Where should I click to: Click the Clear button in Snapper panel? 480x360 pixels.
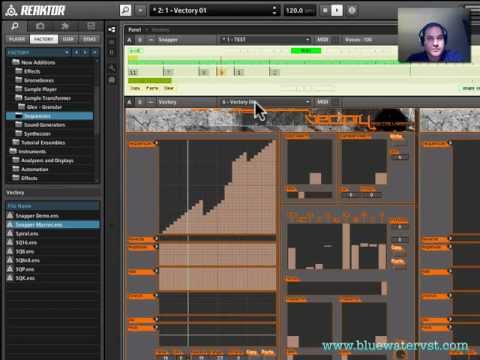(x=169, y=88)
